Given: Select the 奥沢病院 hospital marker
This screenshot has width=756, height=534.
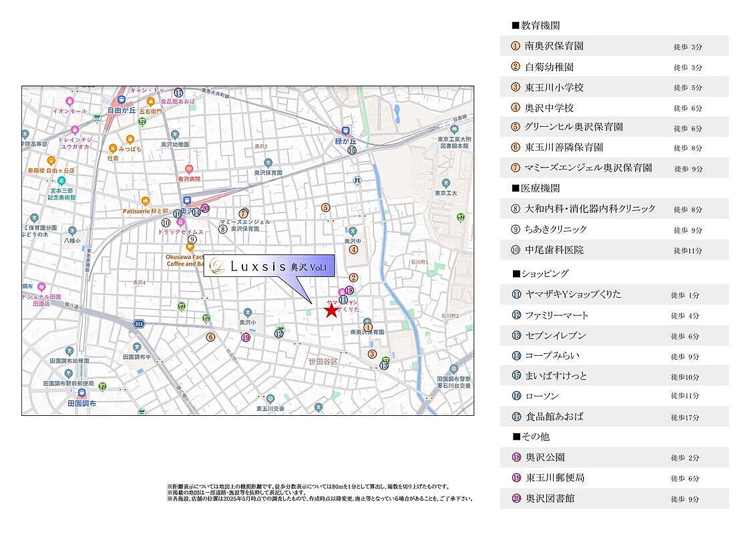Looking at the screenshot, I should (189, 170).
